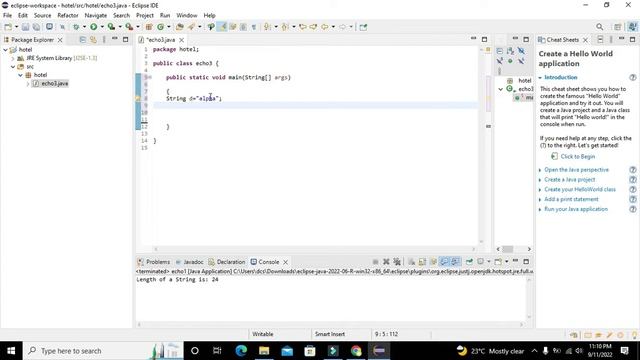The height and width of the screenshot is (360, 640).
Task: Click the Previous Annotation toolbar icon
Action: pyautogui.click(x=285, y=27)
